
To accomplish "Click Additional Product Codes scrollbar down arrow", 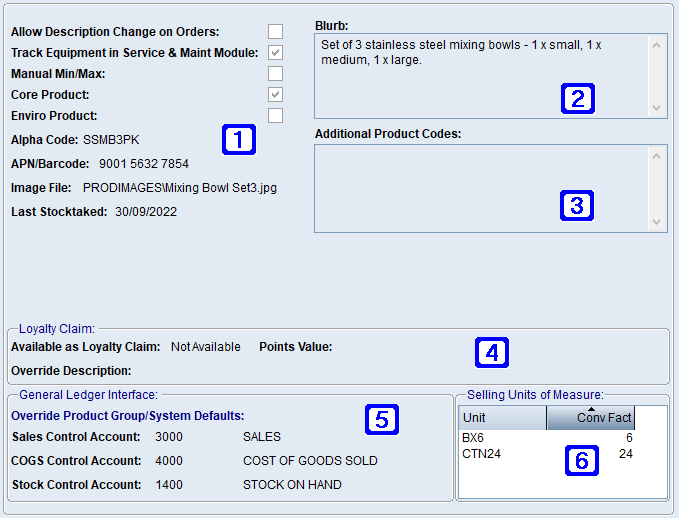I will [x=656, y=222].
